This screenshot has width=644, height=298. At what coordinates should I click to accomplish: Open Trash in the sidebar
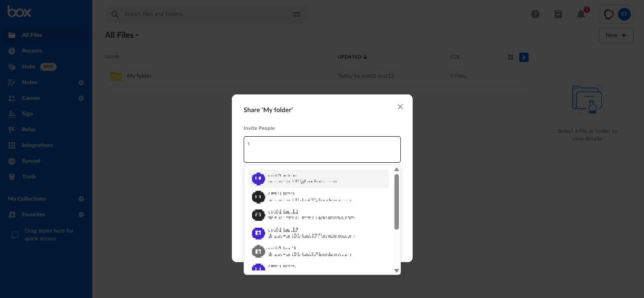[x=28, y=177]
